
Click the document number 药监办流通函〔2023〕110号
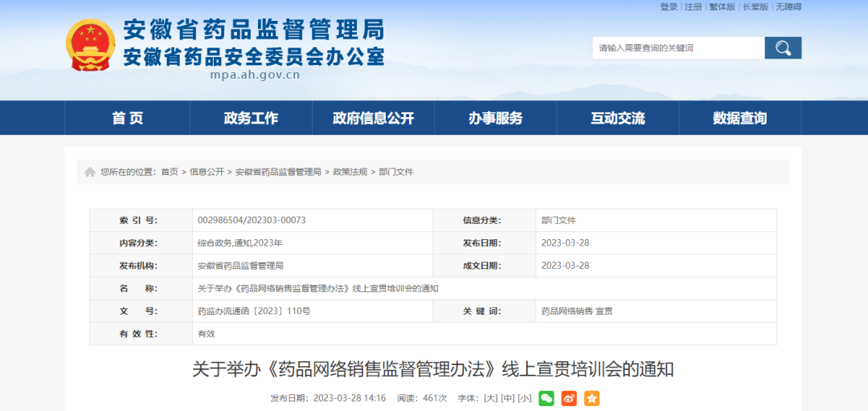(254, 311)
